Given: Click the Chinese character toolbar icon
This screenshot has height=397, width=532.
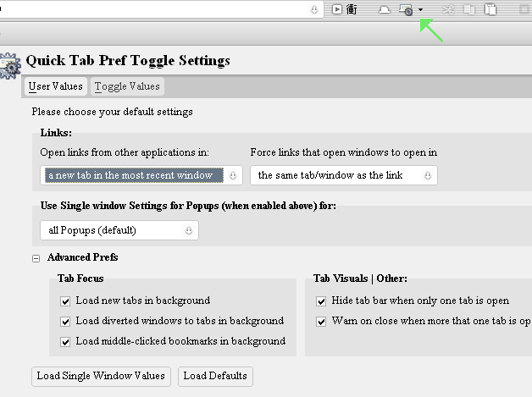Looking at the screenshot, I should click(x=352, y=9).
